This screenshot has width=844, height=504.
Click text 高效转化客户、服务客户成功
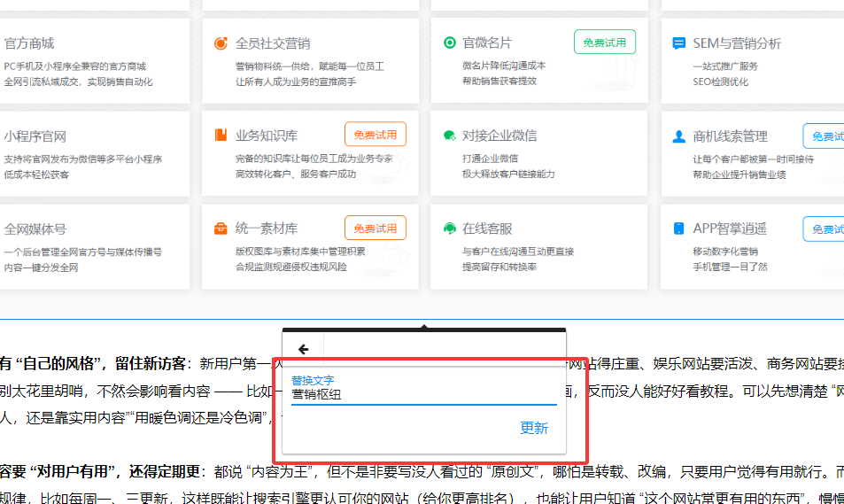[296, 174]
